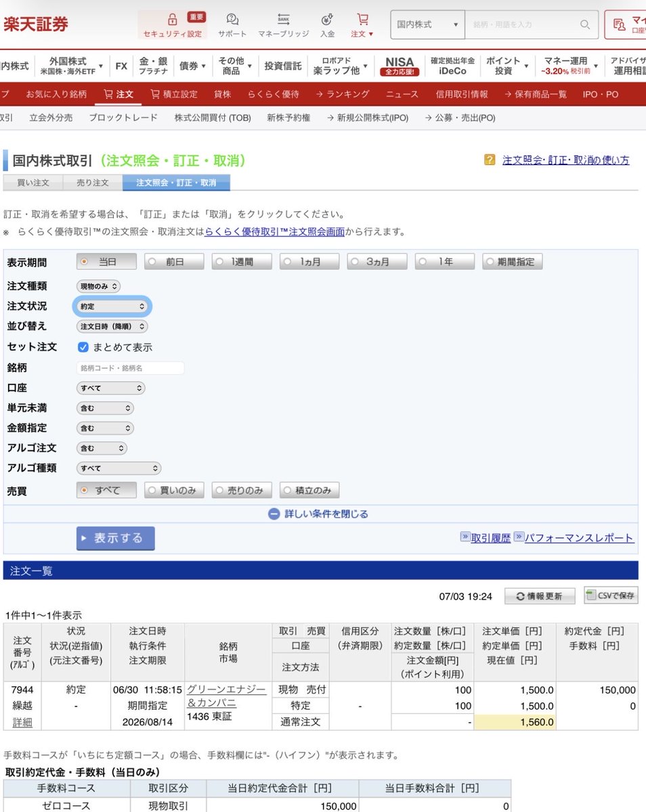Switch to 売り注文 tab
Screen dimensions: 646x812
(93, 183)
